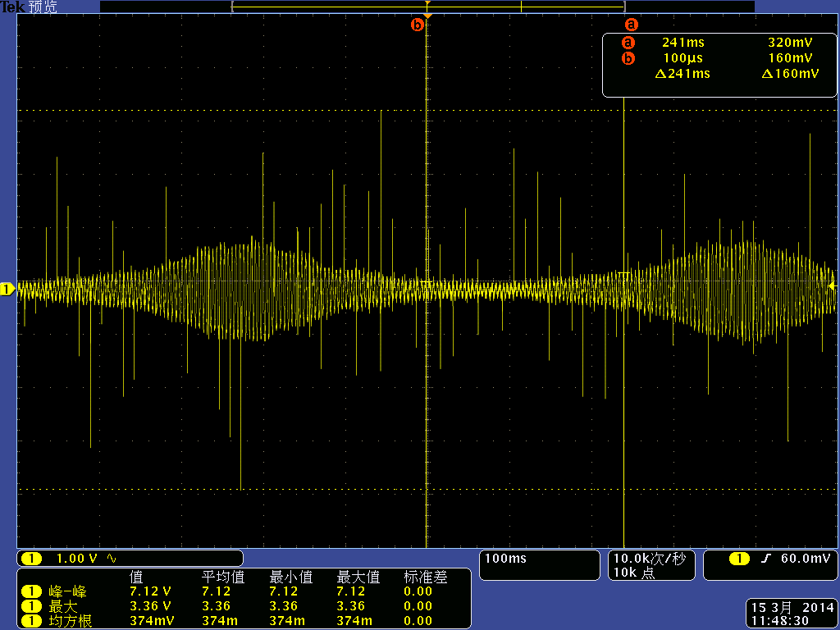Click cursor a marker above the graticule
The image size is (840, 630).
tap(632, 25)
